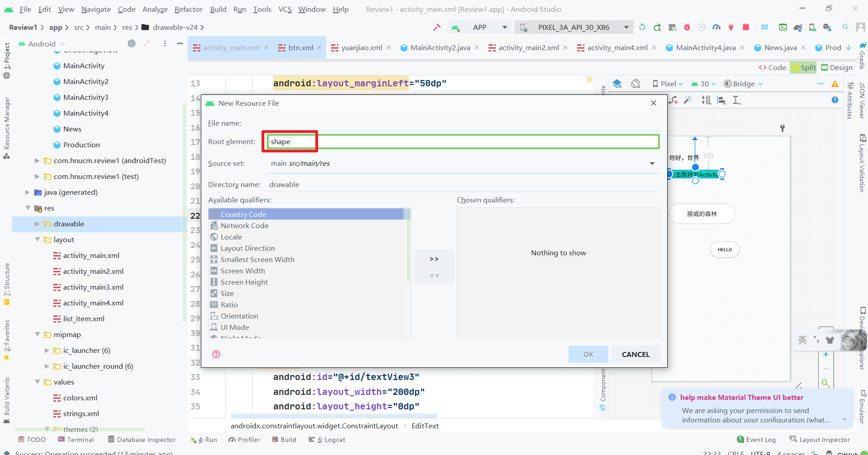The width and height of the screenshot is (868, 455).
Task: Toggle the Split view mode
Action: (x=804, y=67)
